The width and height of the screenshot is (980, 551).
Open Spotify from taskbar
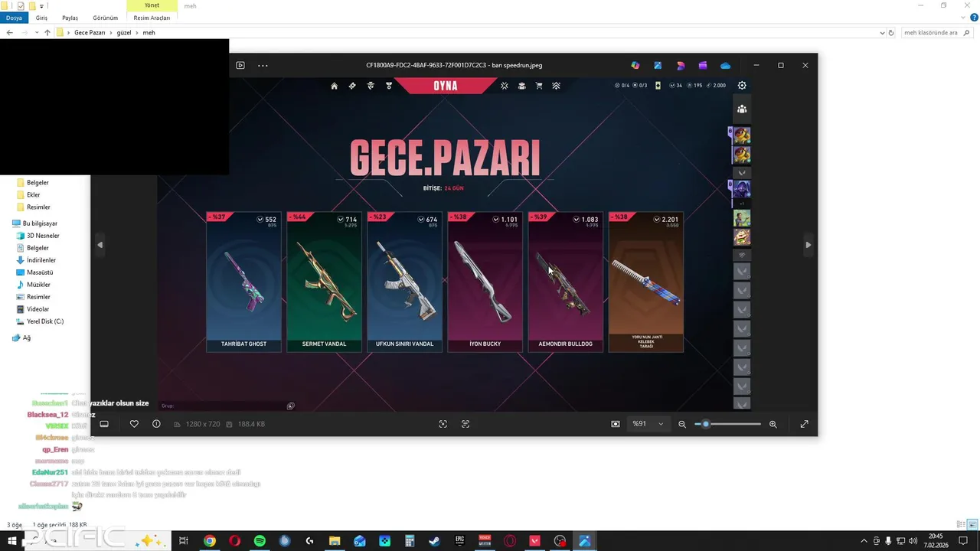(x=260, y=541)
